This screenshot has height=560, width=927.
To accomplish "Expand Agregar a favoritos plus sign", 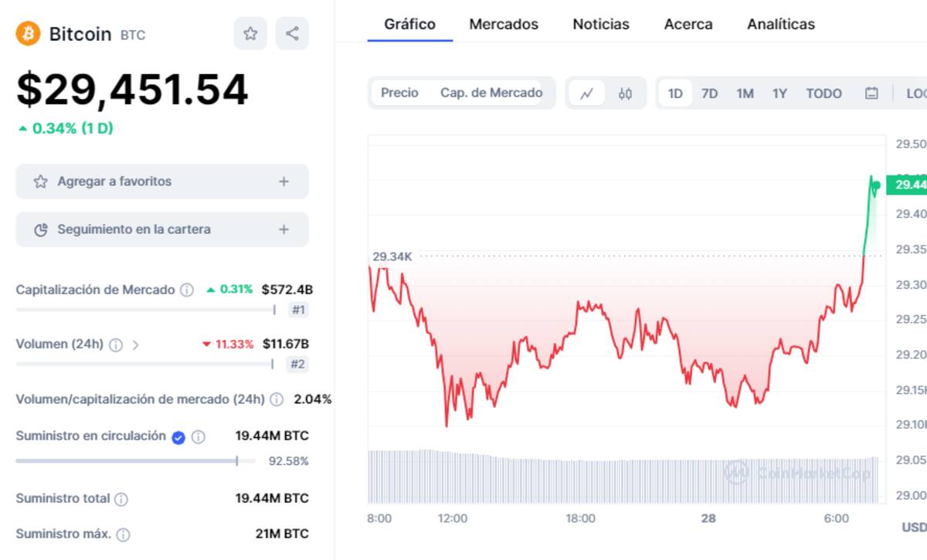I will click(284, 182).
